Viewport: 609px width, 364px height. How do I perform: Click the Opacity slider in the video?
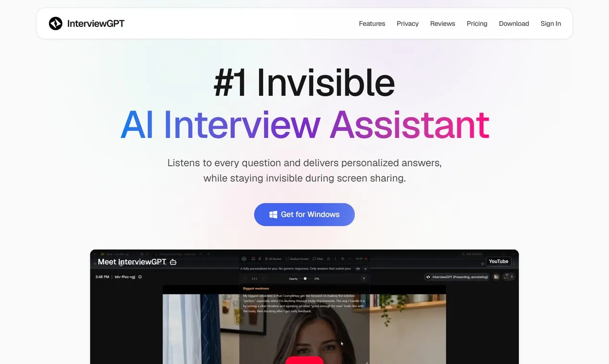coord(305,278)
